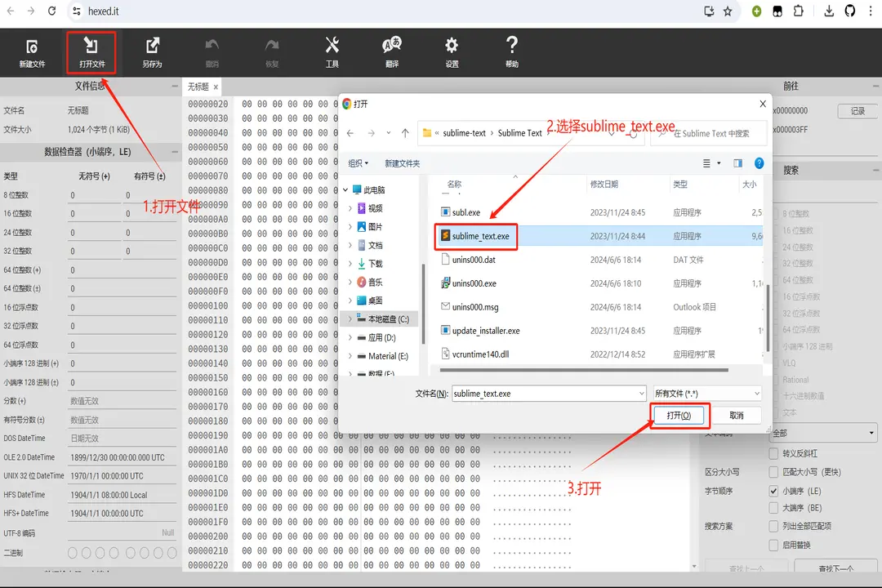Select sublime_text.exe in the file list

tap(480, 236)
